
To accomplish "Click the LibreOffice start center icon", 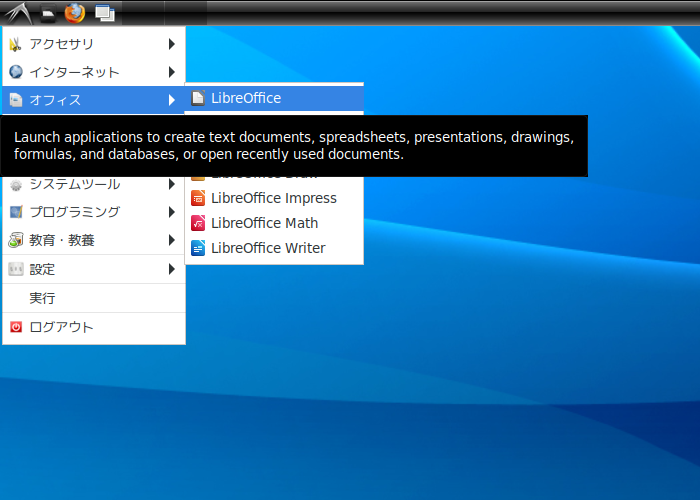I will [198, 98].
